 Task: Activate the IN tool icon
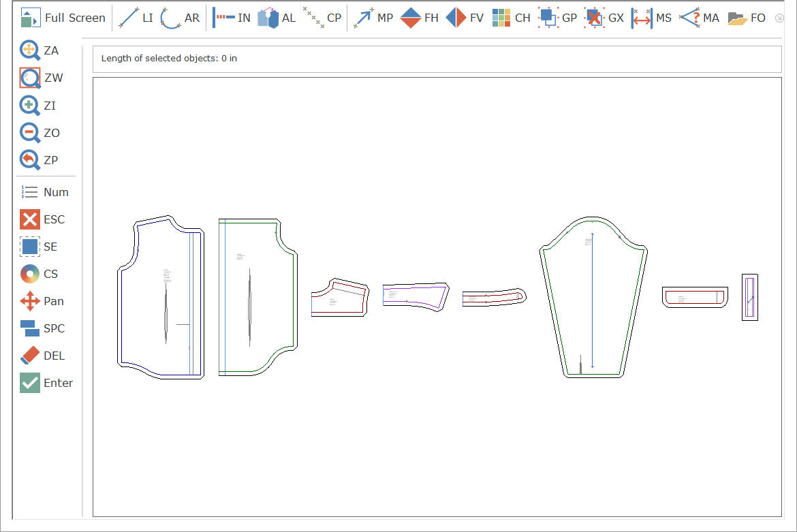[x=232, y=18]
